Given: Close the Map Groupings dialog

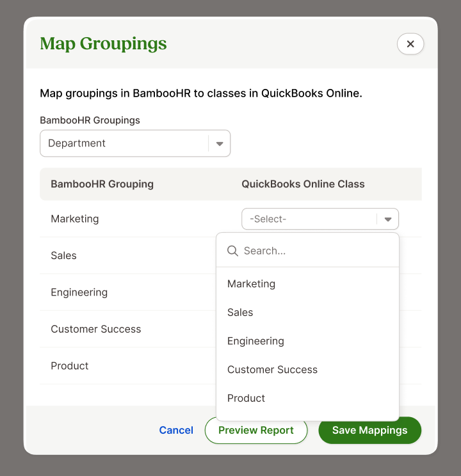Looking at the screenshot, I should [x=410, y=44].
